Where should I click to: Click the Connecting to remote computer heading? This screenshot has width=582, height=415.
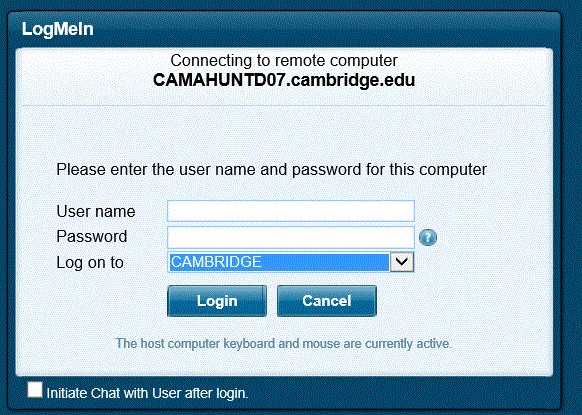pyautogui.click(x=284, y=61)
